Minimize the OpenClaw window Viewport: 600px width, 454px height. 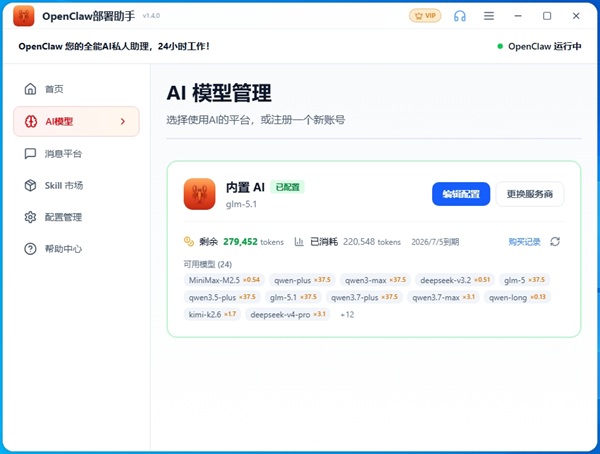518,16
